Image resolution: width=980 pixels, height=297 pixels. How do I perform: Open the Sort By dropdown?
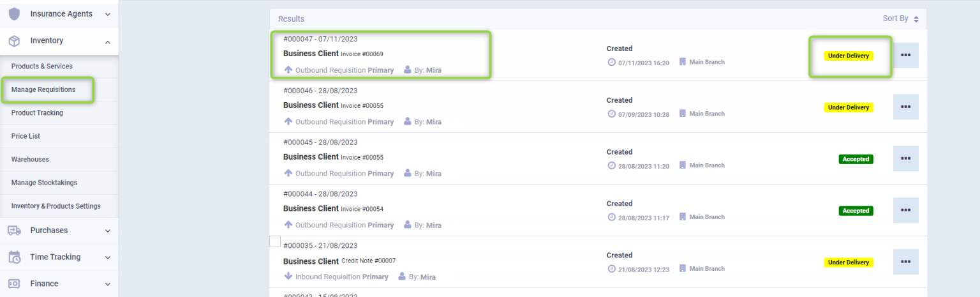pos(900,19)
